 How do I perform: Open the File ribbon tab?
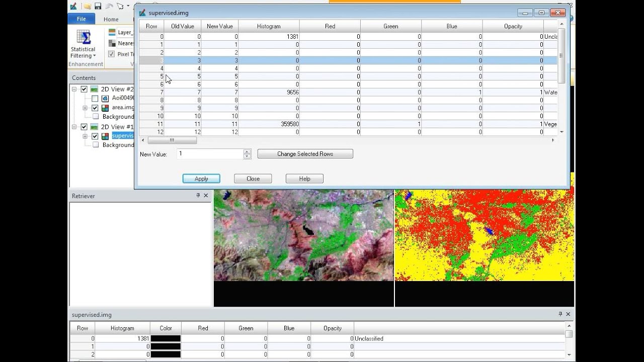tap(81, 19)
